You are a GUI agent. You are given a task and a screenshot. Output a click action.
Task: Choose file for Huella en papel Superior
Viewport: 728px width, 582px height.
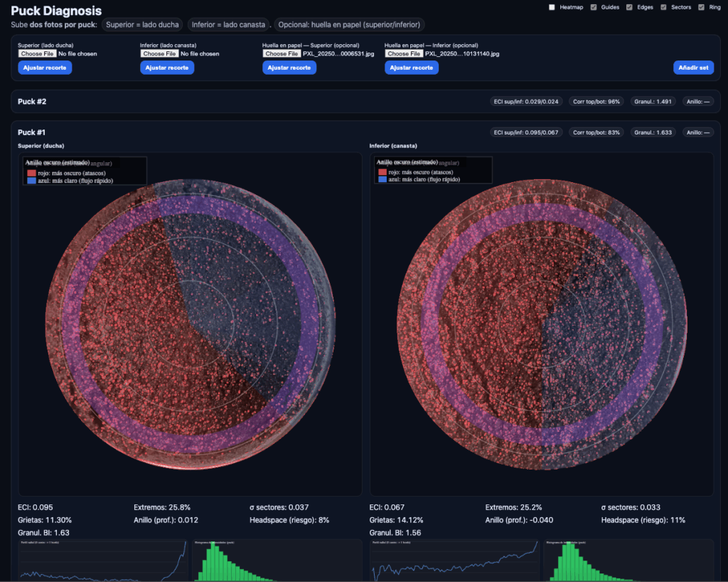[282, 53]
